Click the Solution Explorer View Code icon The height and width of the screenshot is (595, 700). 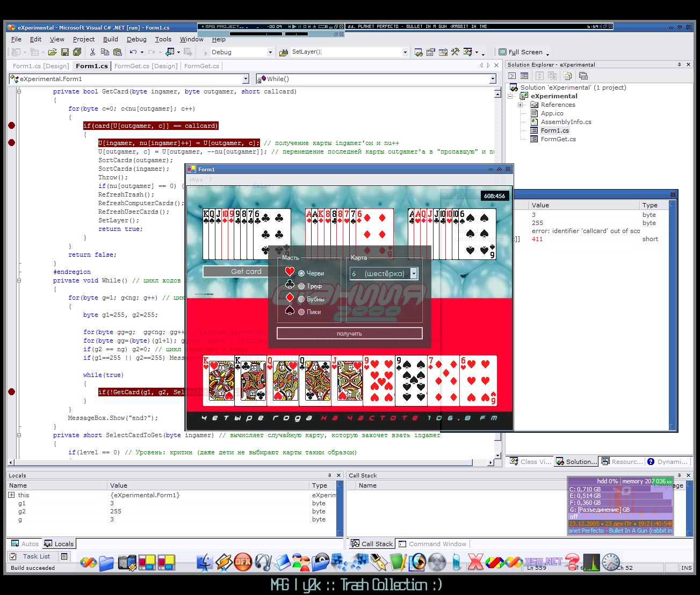click(512, 76)
